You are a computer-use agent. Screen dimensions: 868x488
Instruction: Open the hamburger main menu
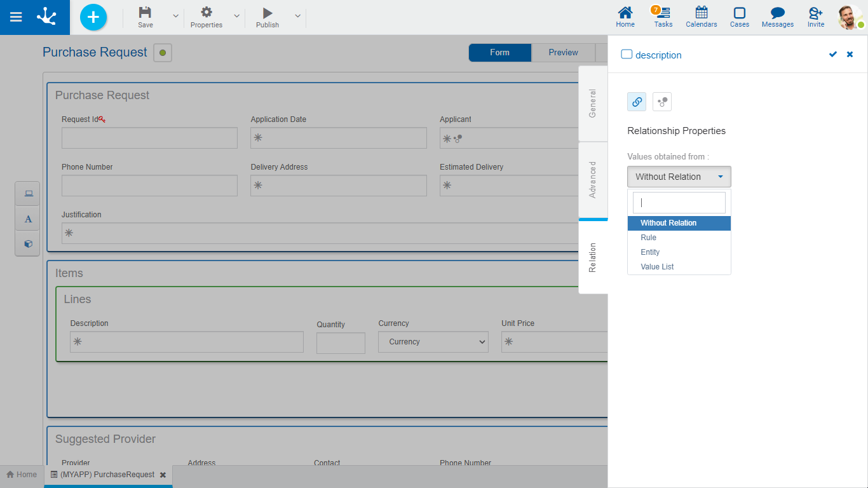tap(16, 17)
